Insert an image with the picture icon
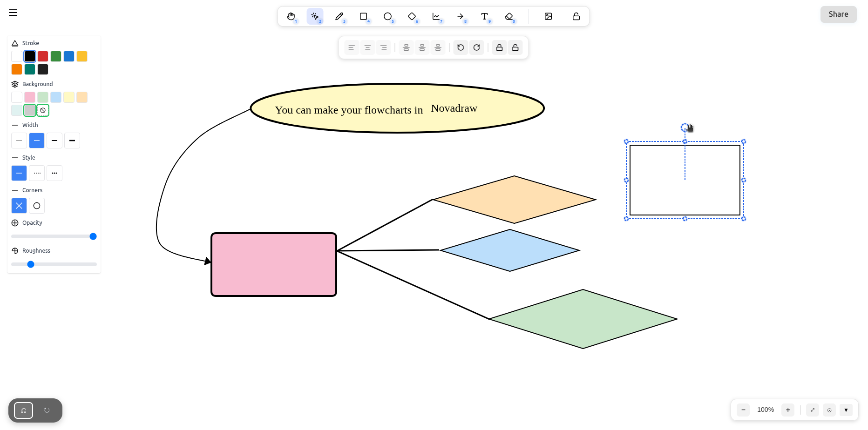 (549, 16)
